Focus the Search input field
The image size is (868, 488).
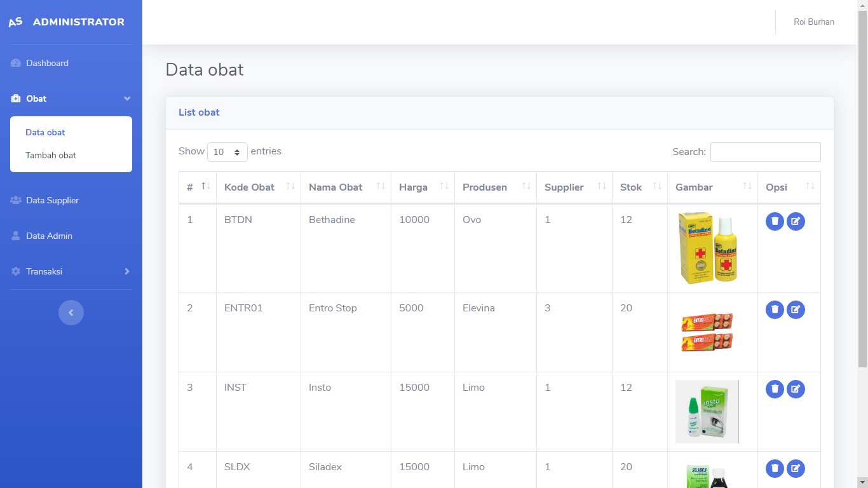[765, 152]
